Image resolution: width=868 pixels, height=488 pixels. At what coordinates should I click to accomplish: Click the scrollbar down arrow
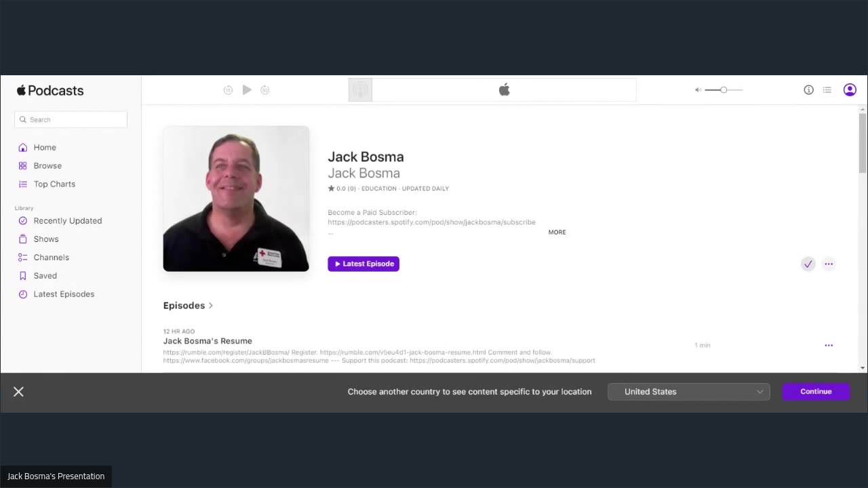click(863, 368)
